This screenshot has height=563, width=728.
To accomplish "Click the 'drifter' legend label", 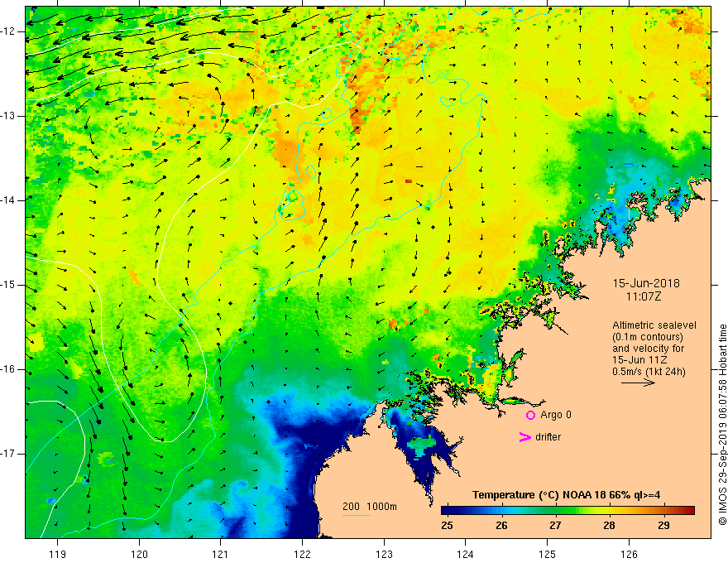I will tap(548, 437).
